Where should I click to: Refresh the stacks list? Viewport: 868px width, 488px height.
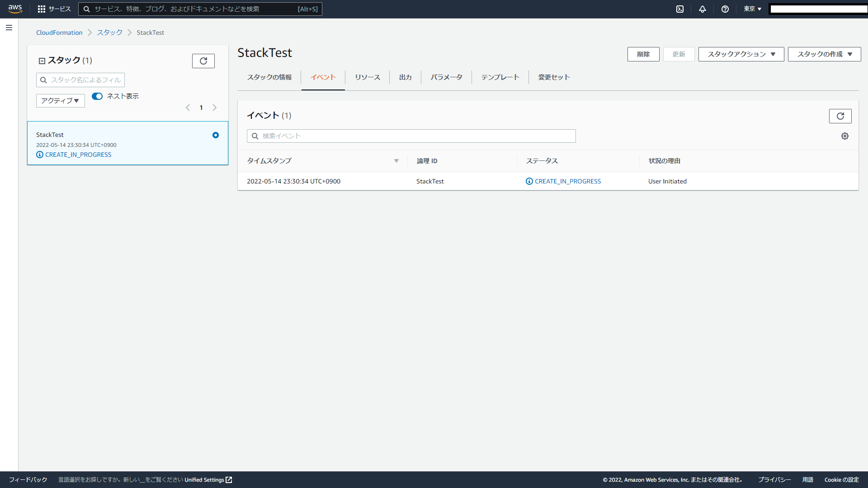point(203,61)
